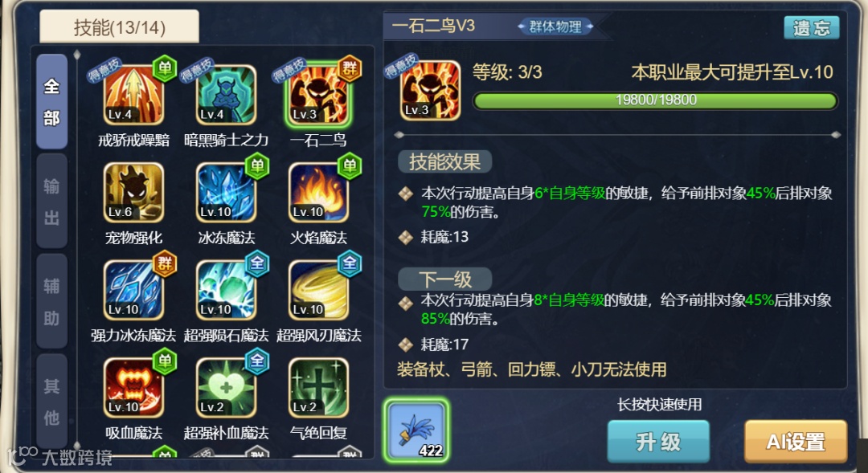The height and width of the screenshot is (473, 868).
Task: Switch to the 全部 category tab
Action: 52,102
